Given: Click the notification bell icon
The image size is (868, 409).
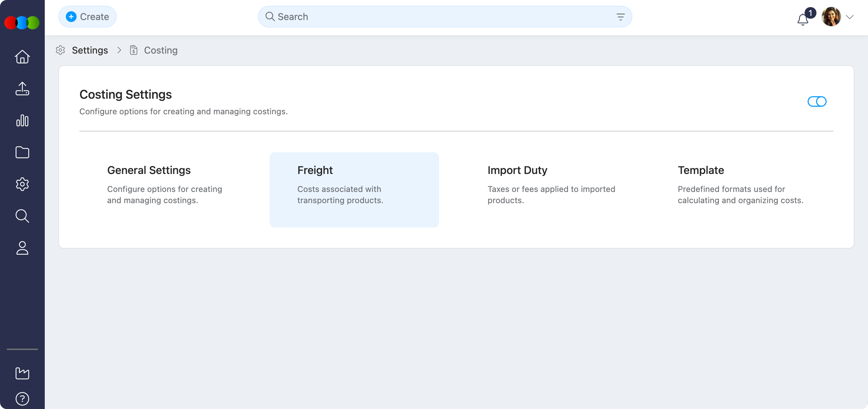Looking at the screenshot, I should tap(803, 20).
